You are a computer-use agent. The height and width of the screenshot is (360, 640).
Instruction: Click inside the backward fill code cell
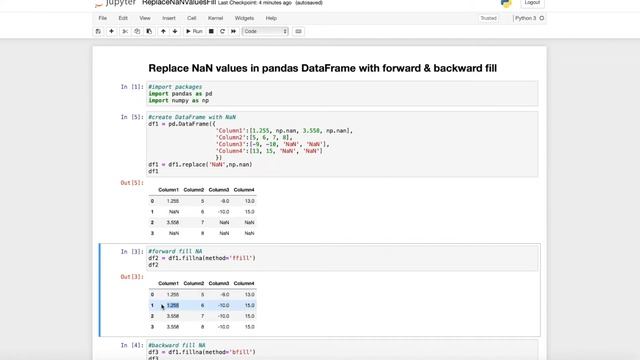pos(342,350)
